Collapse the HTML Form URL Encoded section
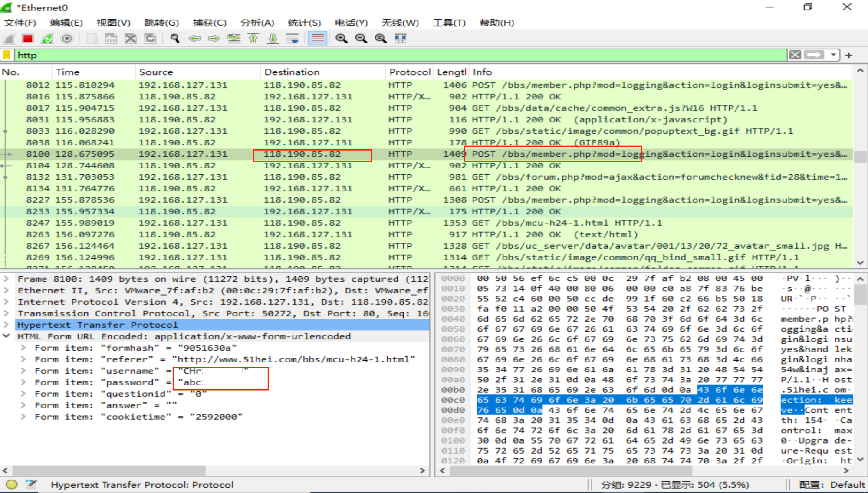The width and height of the screenshot is (868, 493). tap(7, 336)
